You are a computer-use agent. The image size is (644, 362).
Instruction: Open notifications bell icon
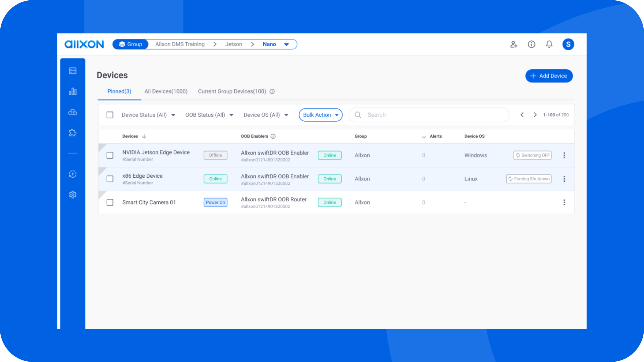point(549,44)
